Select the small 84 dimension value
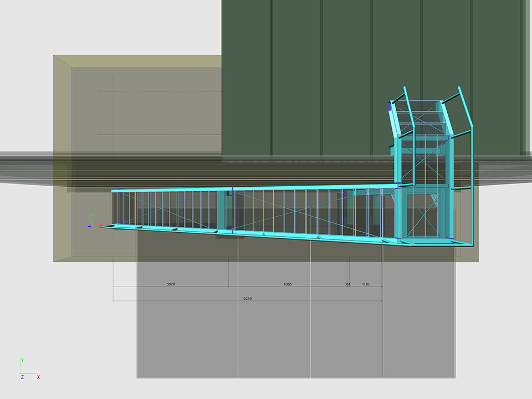 348,284
